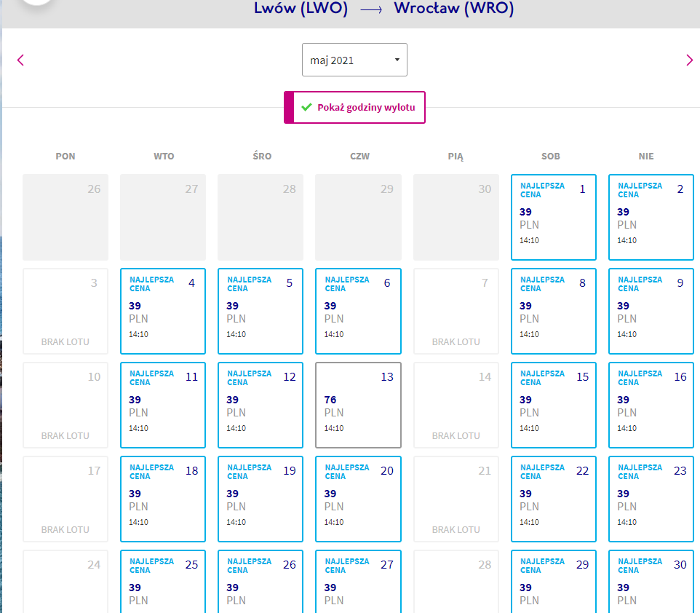Choose the May 20 flight tile
The height and width of the screenshot is (613, 700).
(x=358, y=499)
